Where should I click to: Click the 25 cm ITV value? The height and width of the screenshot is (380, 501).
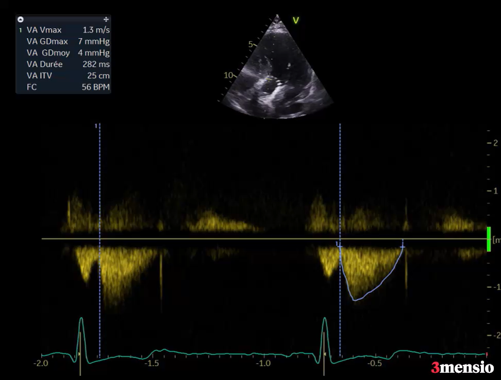pos(98,76)
